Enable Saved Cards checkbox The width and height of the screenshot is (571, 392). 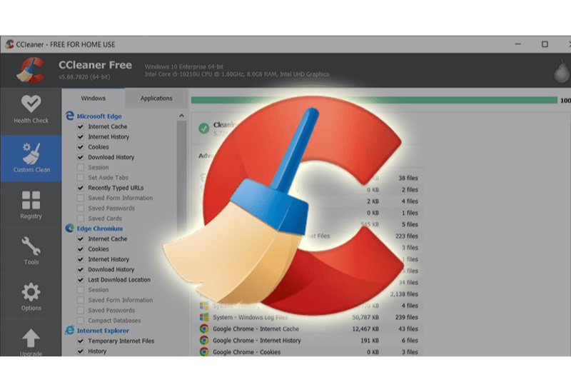tap(81, 218)
